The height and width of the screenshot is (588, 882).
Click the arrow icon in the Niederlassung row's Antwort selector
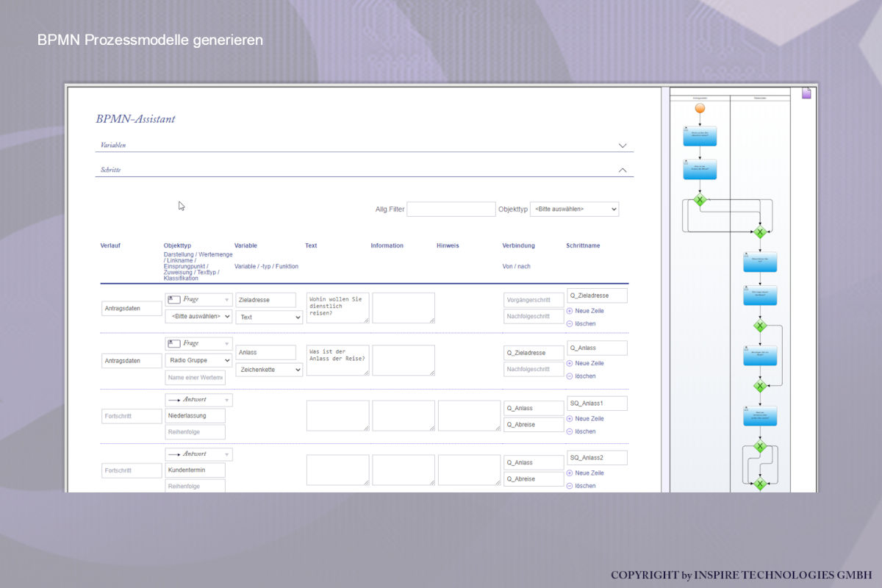pos(174,400)
